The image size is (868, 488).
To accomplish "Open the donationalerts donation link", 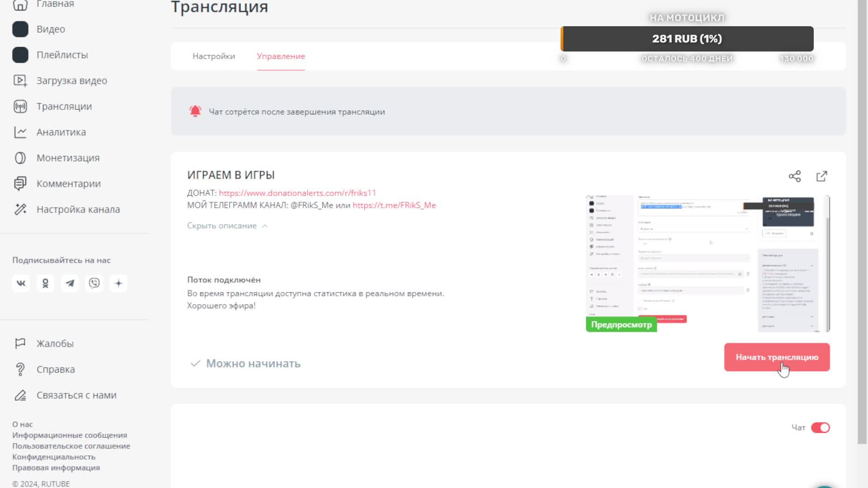I will pos(297,193).
